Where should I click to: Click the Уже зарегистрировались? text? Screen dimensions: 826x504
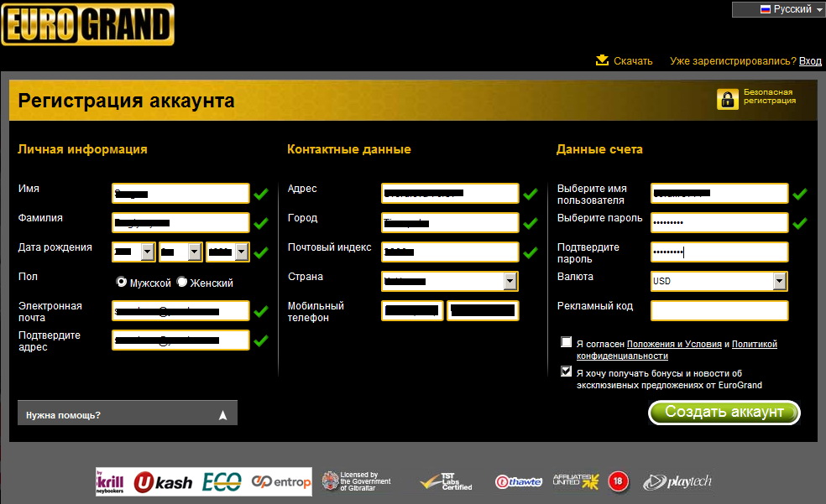733,61
